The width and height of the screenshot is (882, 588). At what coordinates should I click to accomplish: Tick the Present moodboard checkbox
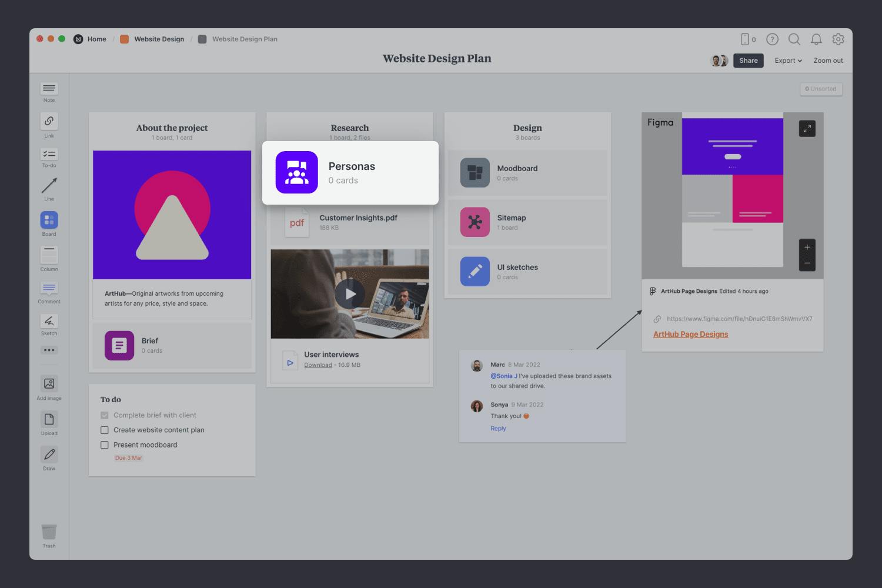(x=105, y=445)
